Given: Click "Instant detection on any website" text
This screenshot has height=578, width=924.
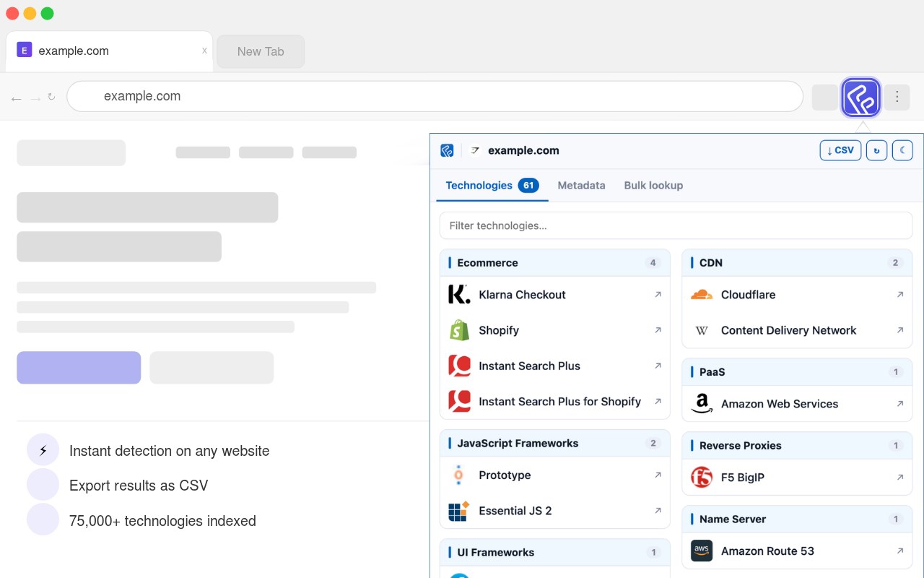Looking at the screenshot, I should (170, 451).
